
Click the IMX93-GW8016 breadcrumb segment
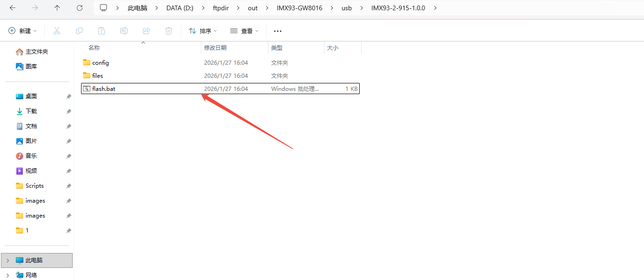299,8
